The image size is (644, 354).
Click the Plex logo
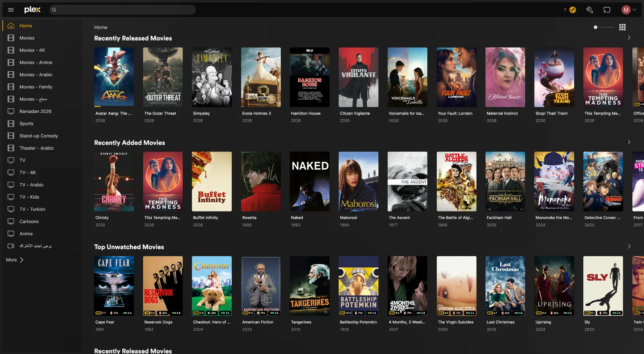point(32,10)
